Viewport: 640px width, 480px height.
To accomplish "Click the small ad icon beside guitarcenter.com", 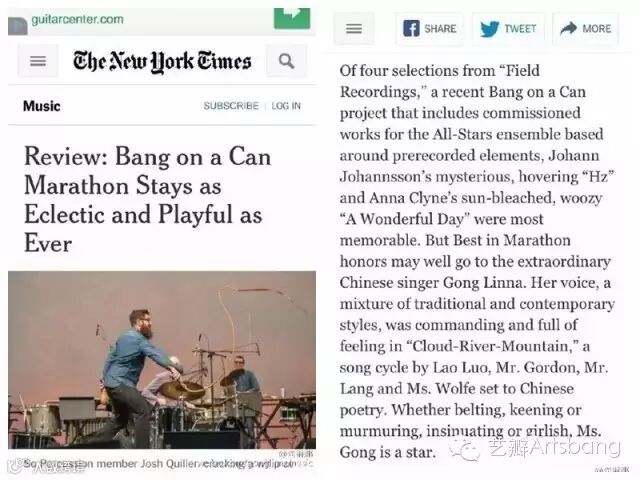I will point(18,26).
